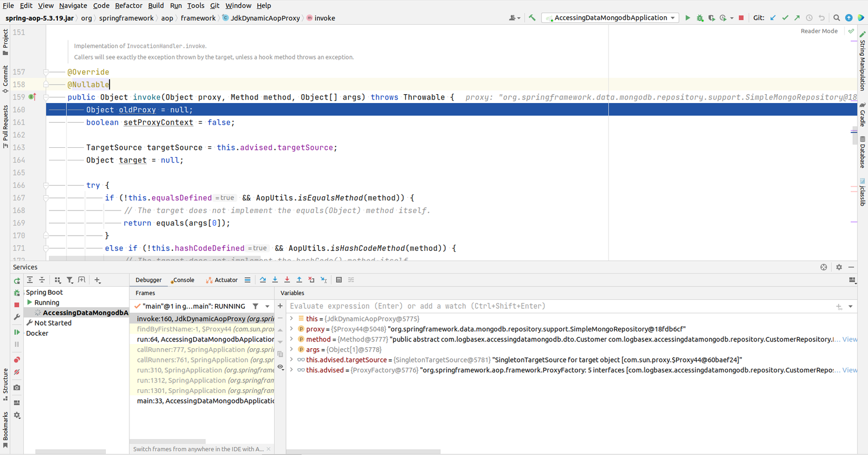Click the Step Over debugger icon

pos(263,280)
